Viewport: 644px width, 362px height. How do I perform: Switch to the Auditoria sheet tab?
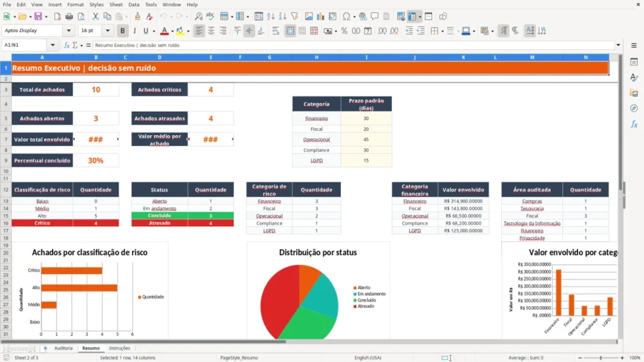(x=64, y=348)
